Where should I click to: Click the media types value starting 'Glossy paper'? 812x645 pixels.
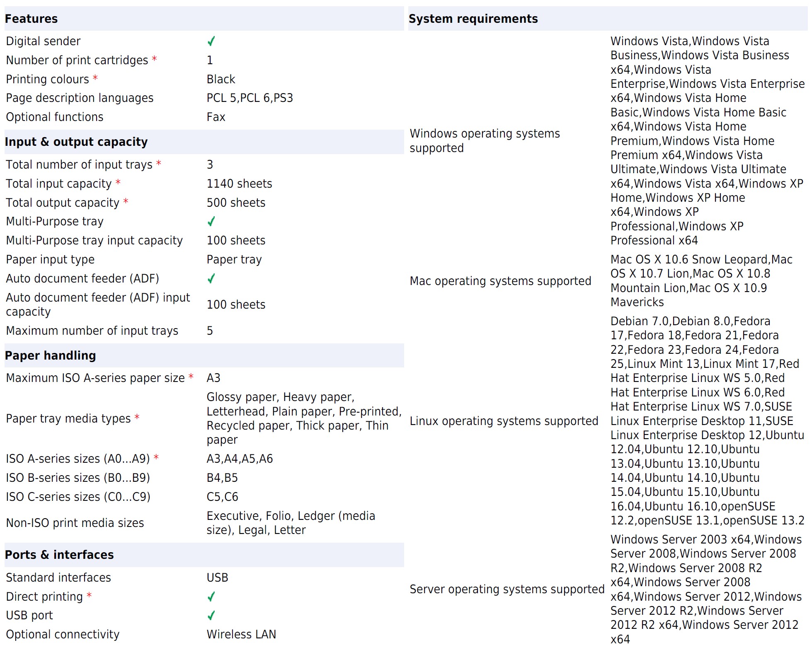tap(304, 418)
